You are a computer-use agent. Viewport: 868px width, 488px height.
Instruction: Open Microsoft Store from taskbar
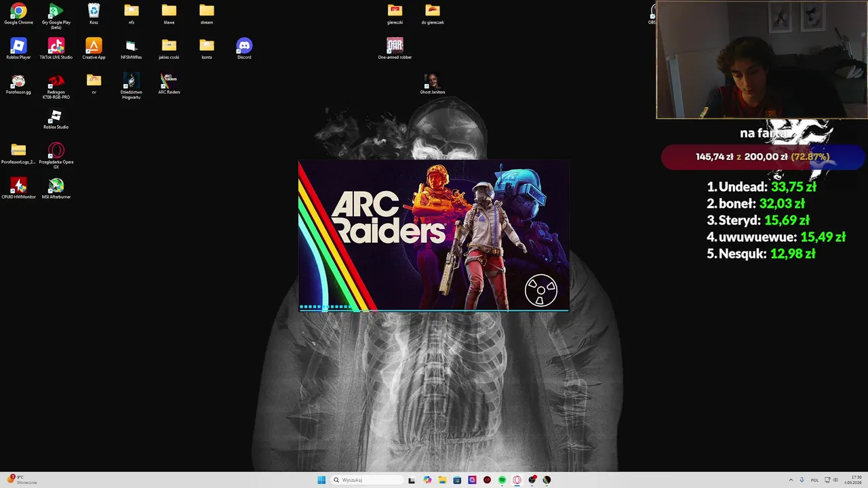(457, 480)
